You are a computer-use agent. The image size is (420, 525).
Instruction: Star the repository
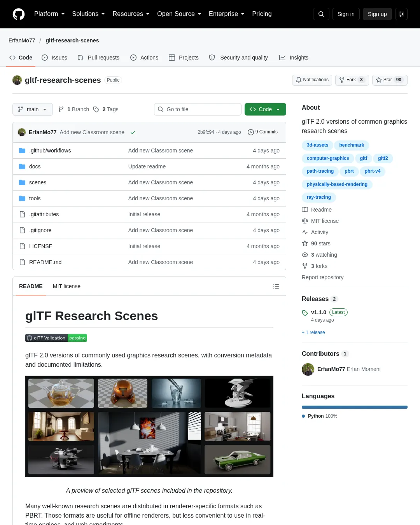tap(390, 80)
